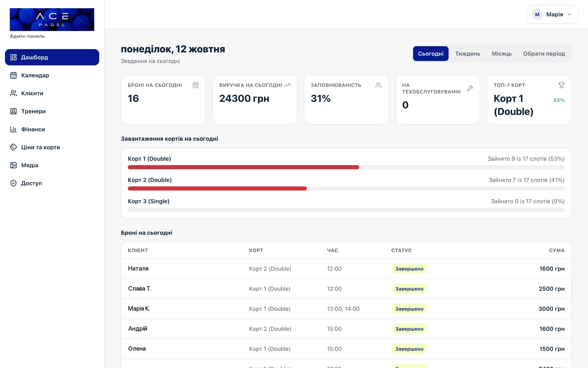Expand the Марія user menu chevron
Viewport: 588px width, 368px height.
[569, 14]
